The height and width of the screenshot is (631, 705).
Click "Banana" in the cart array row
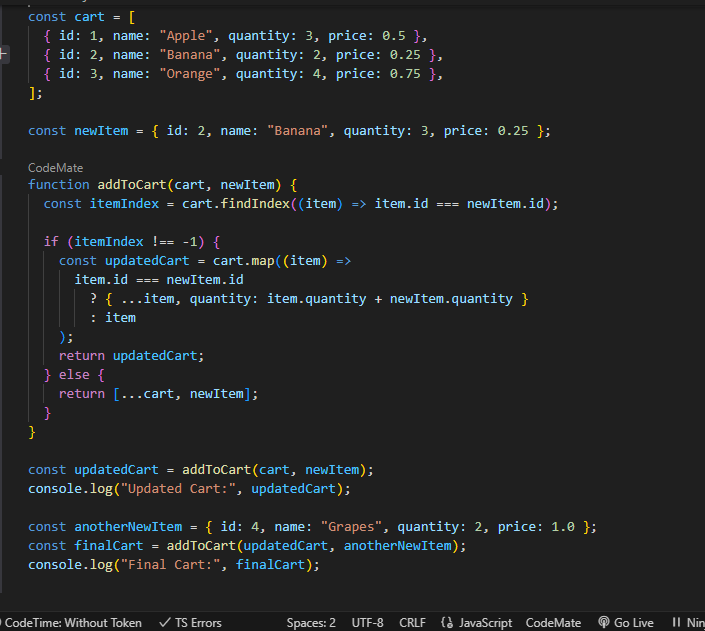[190, 55]
